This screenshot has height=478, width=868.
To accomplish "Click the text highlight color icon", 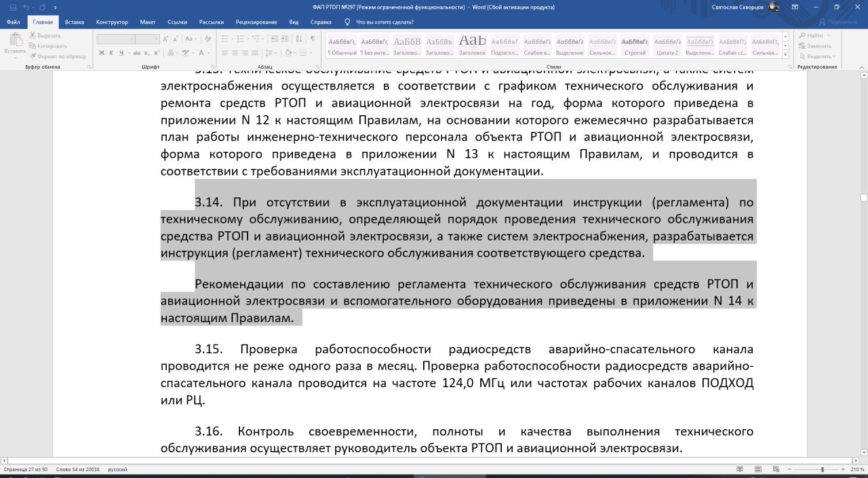I will pos(184,53).
